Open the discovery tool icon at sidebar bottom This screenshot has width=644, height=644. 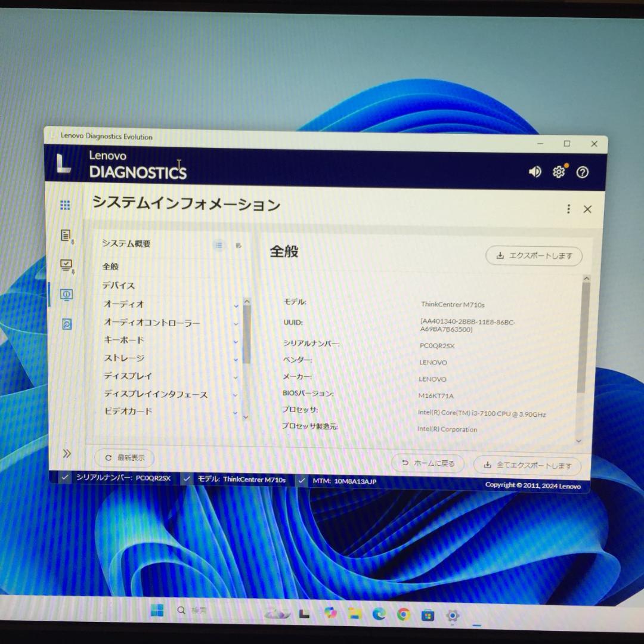tap(66, 324)
